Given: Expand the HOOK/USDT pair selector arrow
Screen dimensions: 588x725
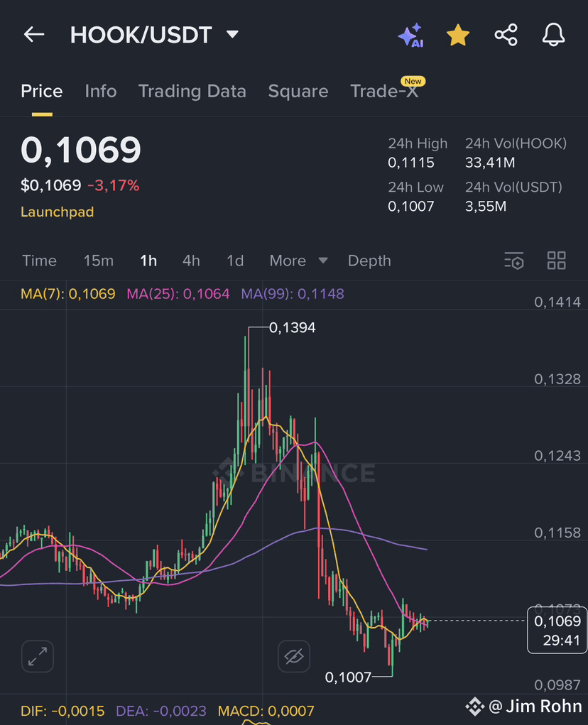Looking at the screenshot, I should tap(232, 34).
